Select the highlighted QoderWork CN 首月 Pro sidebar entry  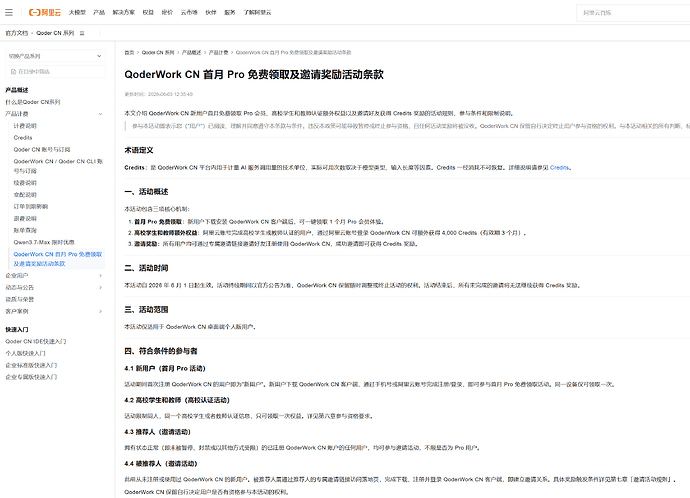[58, 259]
